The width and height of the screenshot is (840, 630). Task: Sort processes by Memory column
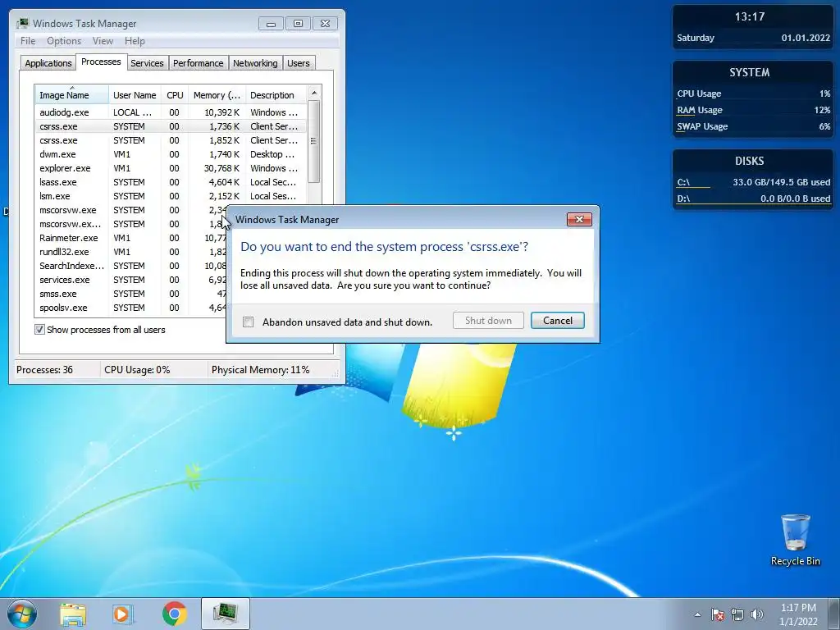click(217, 95)
